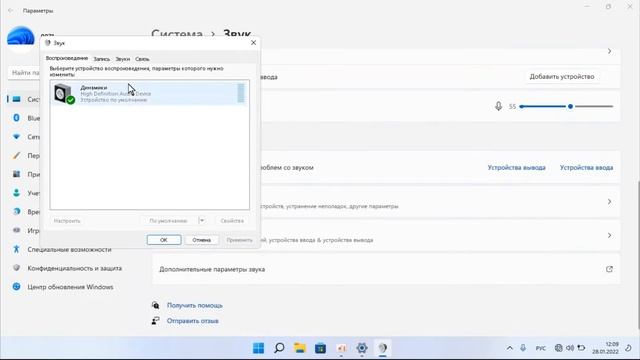640x360 pixels.
Task: Click the Специальные возможности accessibility icon
Action: (x=16, y=249)
